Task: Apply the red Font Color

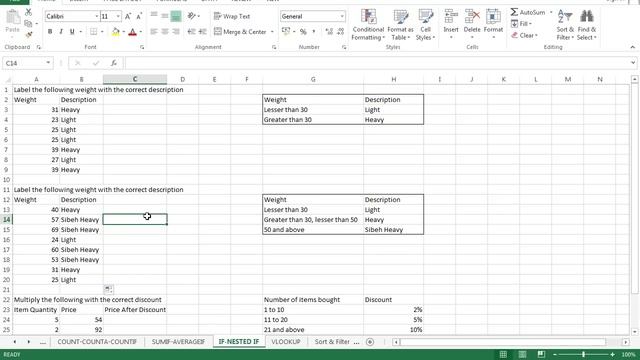Action: pos(132,31)
